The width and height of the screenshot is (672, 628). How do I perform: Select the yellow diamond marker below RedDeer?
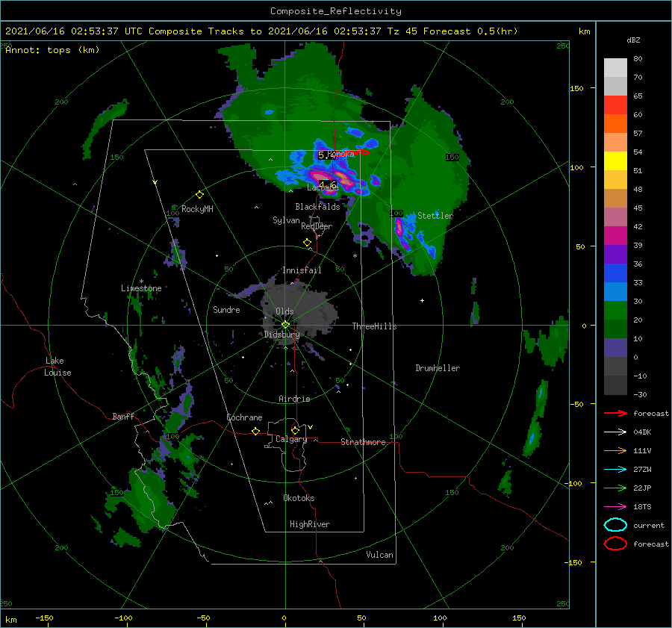[x=307, y=243]
